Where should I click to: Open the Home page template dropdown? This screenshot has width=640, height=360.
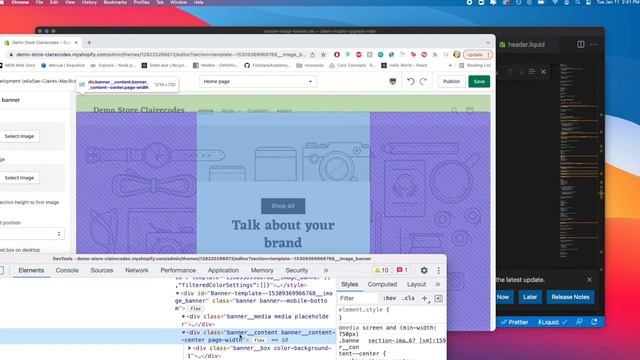click(258, 82)
